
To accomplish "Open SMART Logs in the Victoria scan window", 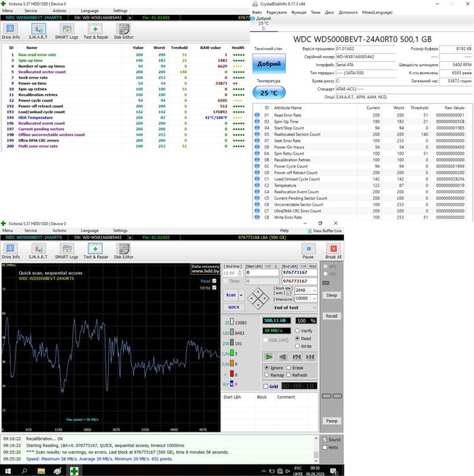I will tap(67, 251).
